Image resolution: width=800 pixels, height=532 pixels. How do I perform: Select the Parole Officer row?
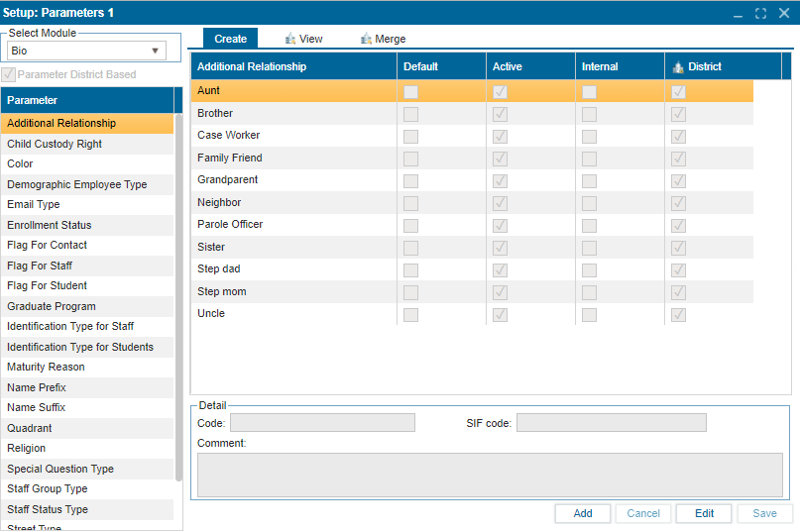coord(230,225)
